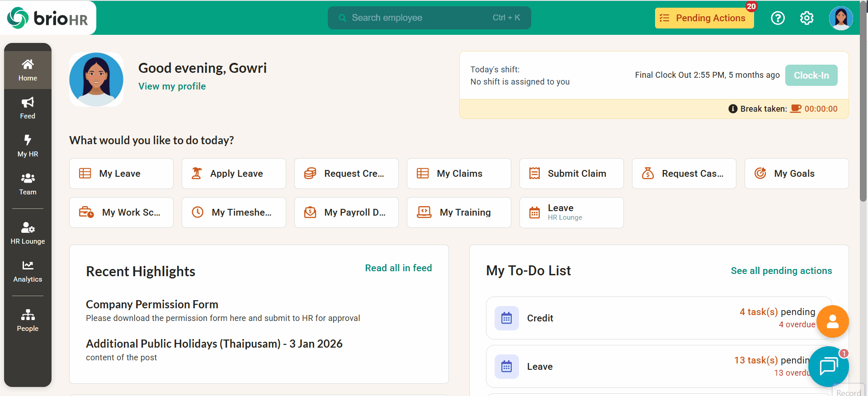
Task: Open My Leave shortcut
Action: pos(121,174)
